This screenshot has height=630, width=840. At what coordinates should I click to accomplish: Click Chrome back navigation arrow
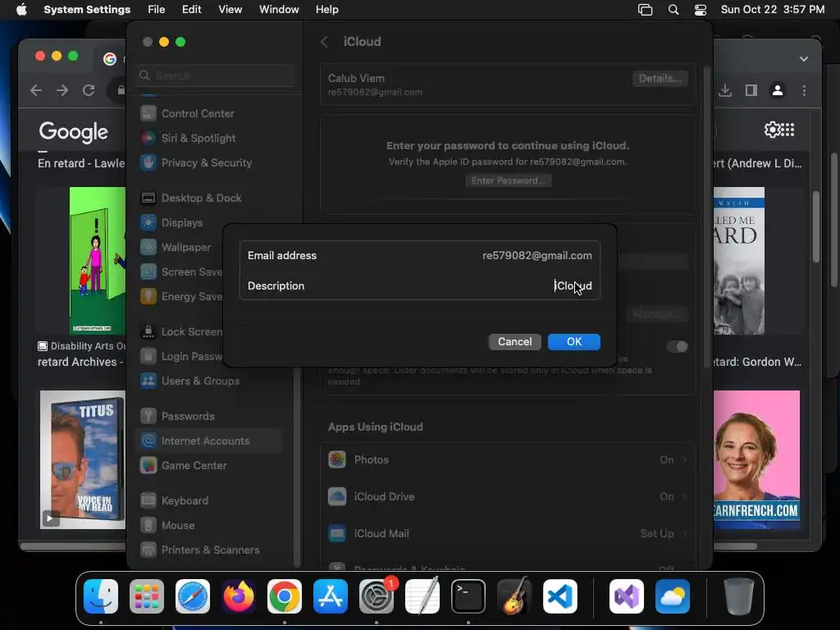36,90
